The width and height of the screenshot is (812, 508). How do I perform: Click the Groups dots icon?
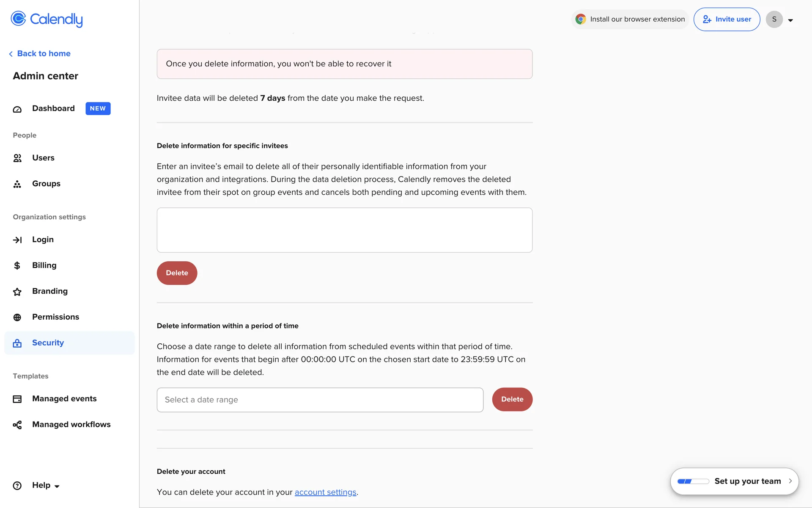(17, 184)
